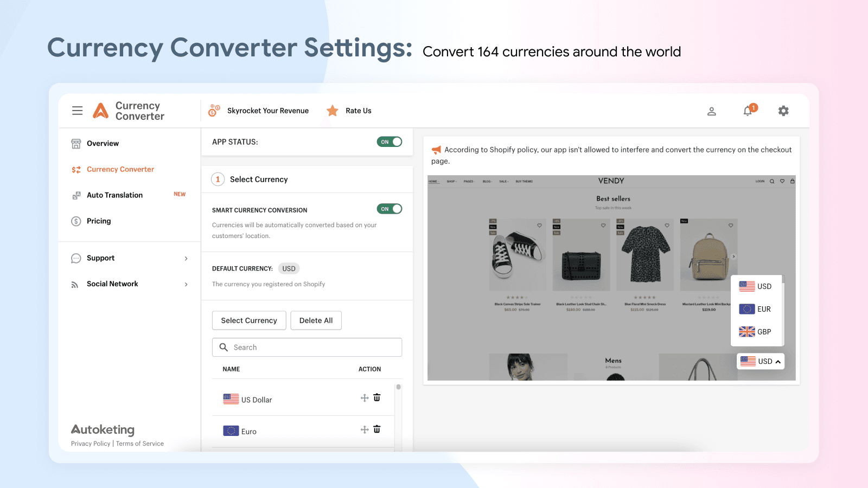Open the Terms of Service link

click(x=140, y=444)
